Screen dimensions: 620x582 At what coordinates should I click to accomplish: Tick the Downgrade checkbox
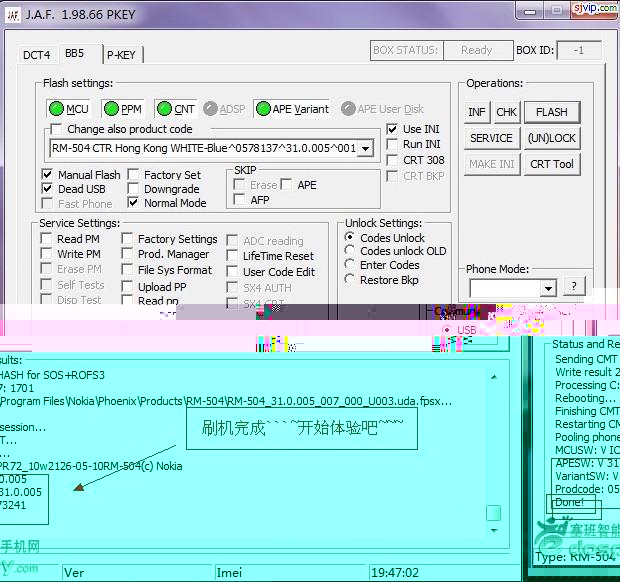tap(133, 189)
